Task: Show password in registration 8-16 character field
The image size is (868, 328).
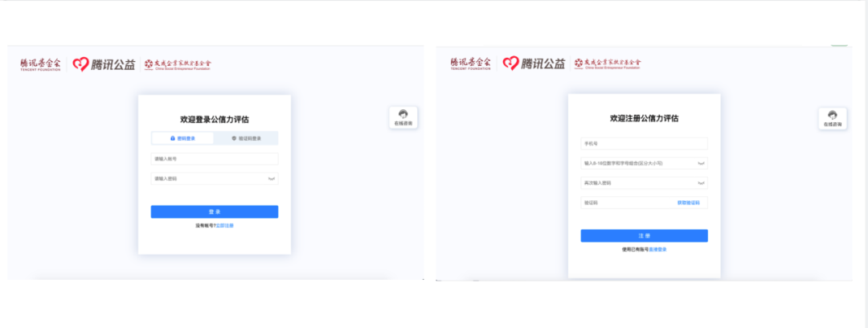Action: click(x=701, y=163)
